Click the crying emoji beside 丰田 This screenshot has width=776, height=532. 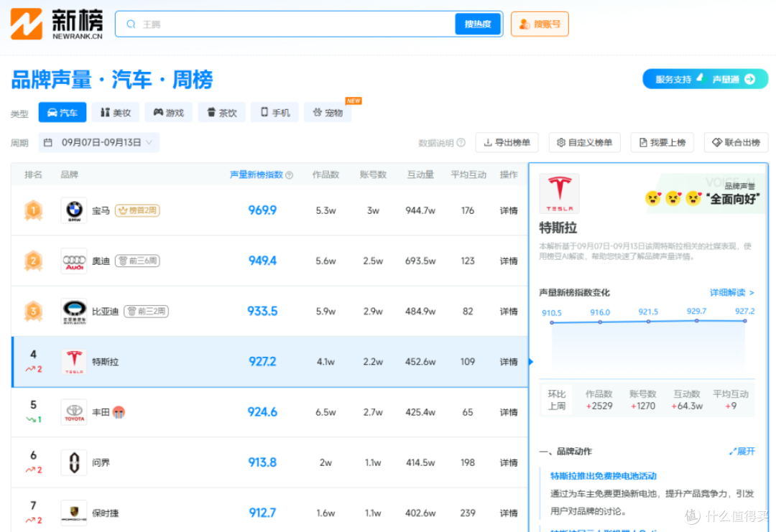point(119,412)
